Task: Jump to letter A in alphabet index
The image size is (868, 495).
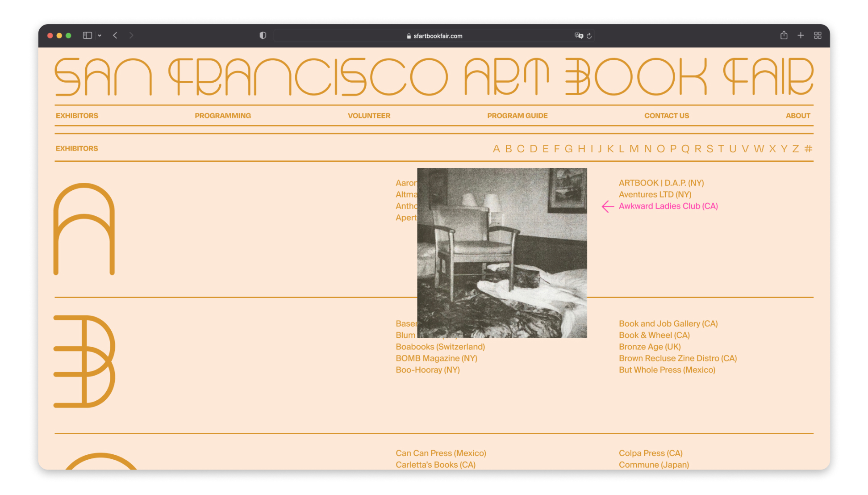Action: pyautogui.click(x=496, y=149)
